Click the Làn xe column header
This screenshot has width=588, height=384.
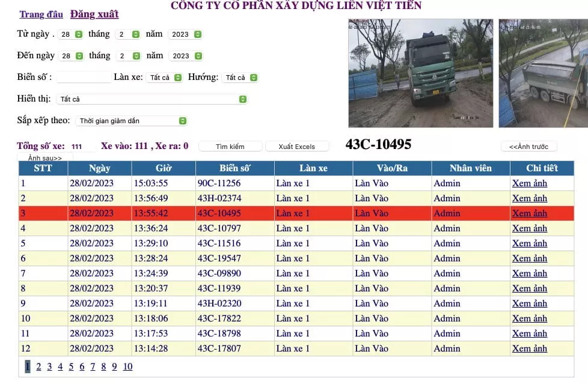click(313, 168)
